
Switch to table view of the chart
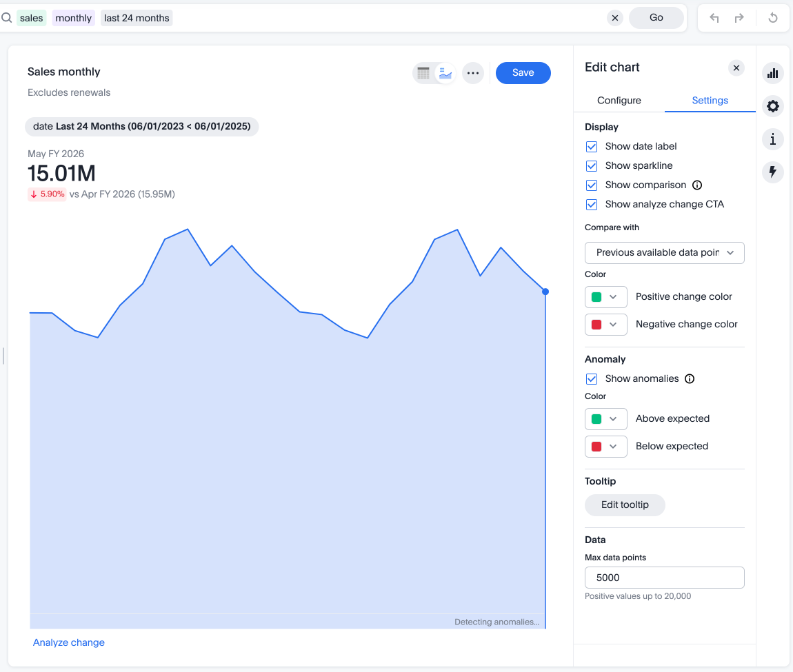[x=423, y=72]
